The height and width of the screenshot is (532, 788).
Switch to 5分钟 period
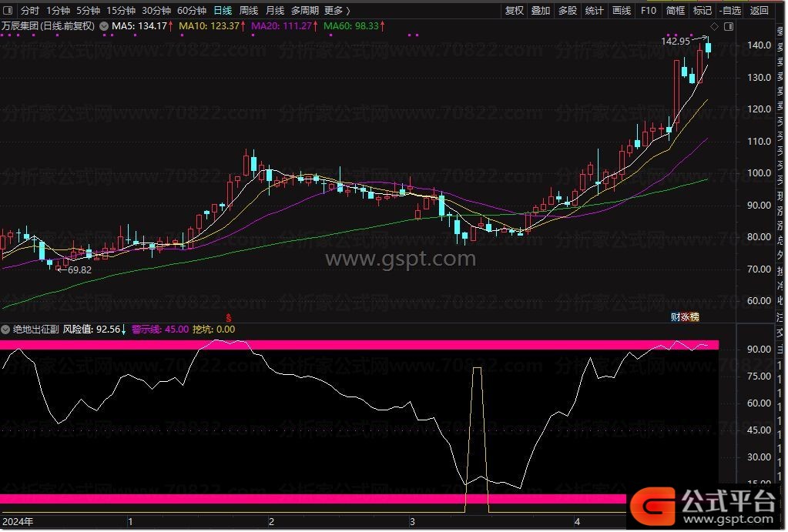point(88,10)
